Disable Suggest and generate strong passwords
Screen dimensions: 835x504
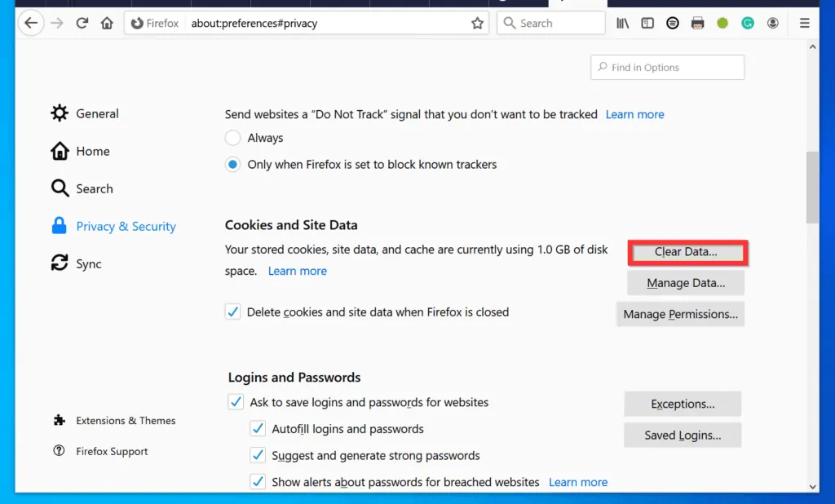[258, 456]
